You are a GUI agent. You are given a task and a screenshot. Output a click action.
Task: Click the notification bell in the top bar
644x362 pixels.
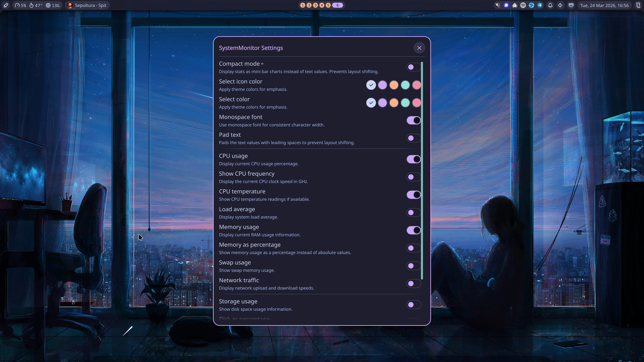[x=550, y=5]
